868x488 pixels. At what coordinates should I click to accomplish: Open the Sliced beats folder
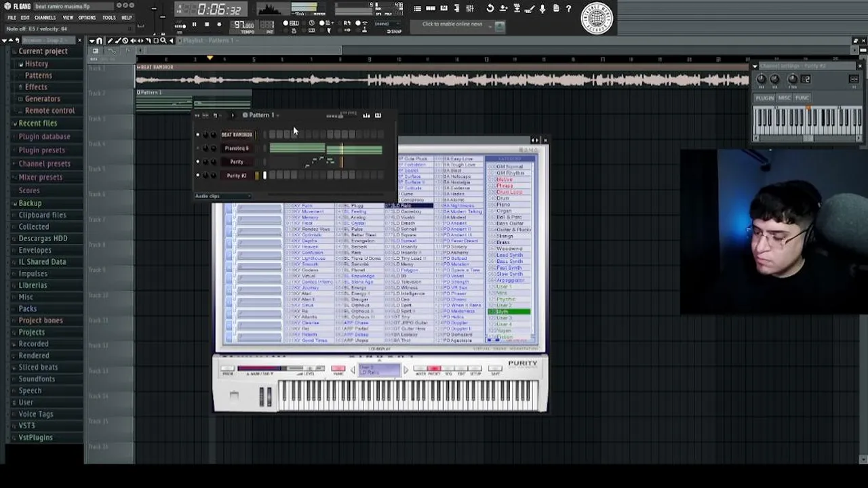(x=38, y=367)
